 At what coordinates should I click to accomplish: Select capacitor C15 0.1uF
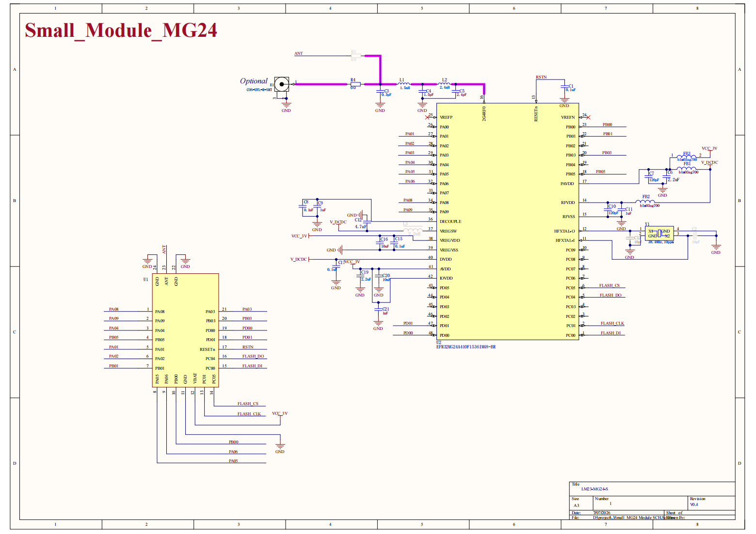[x=394, y=242]
